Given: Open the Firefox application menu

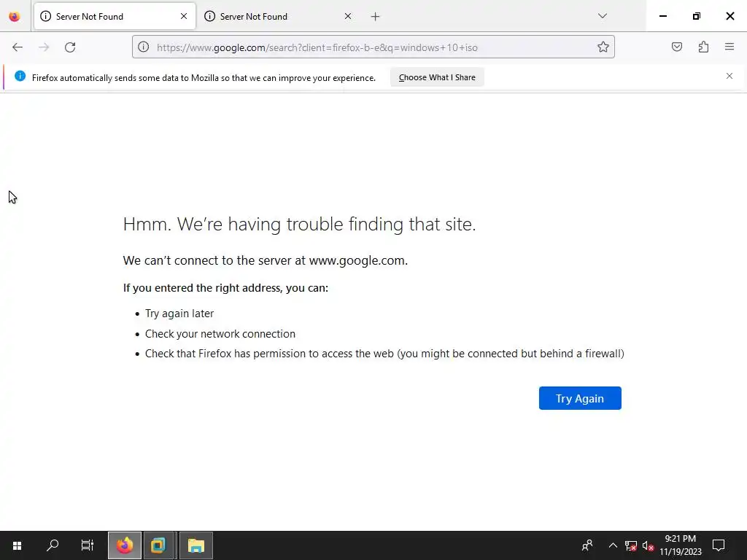Looking at the screenshot, I should coord(729,47).
